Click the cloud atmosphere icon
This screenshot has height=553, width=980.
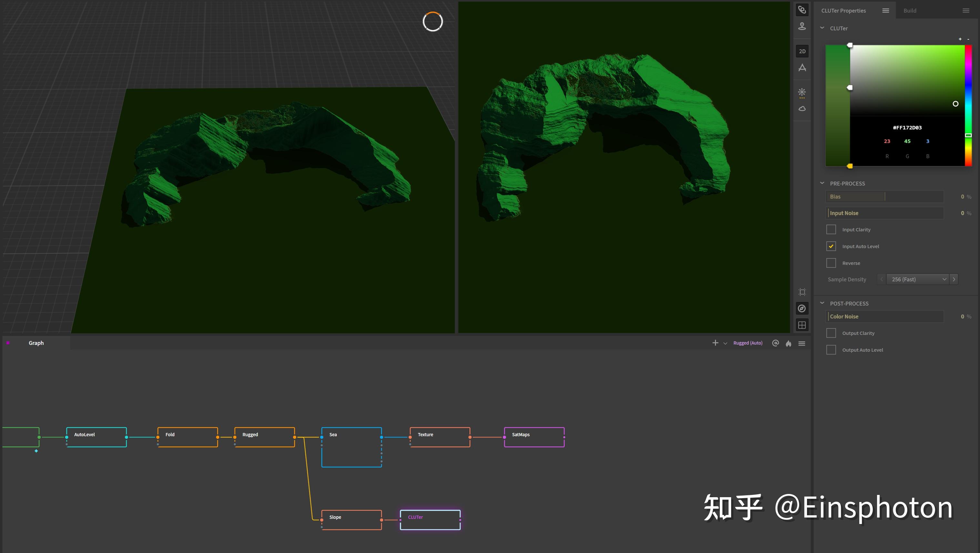click(802, 109)
